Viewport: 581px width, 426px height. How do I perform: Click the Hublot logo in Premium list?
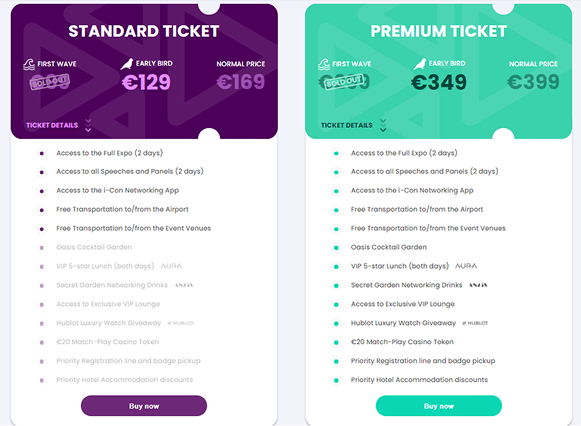[475, 323]
